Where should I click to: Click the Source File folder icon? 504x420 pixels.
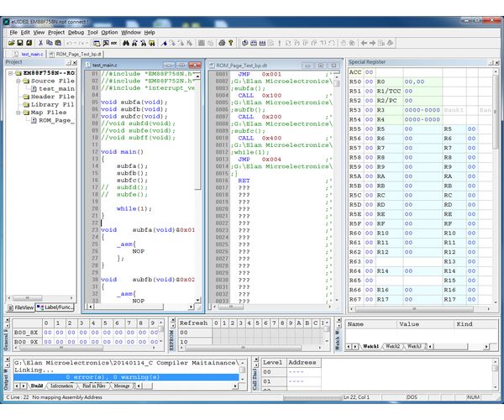tap(25, 81)
